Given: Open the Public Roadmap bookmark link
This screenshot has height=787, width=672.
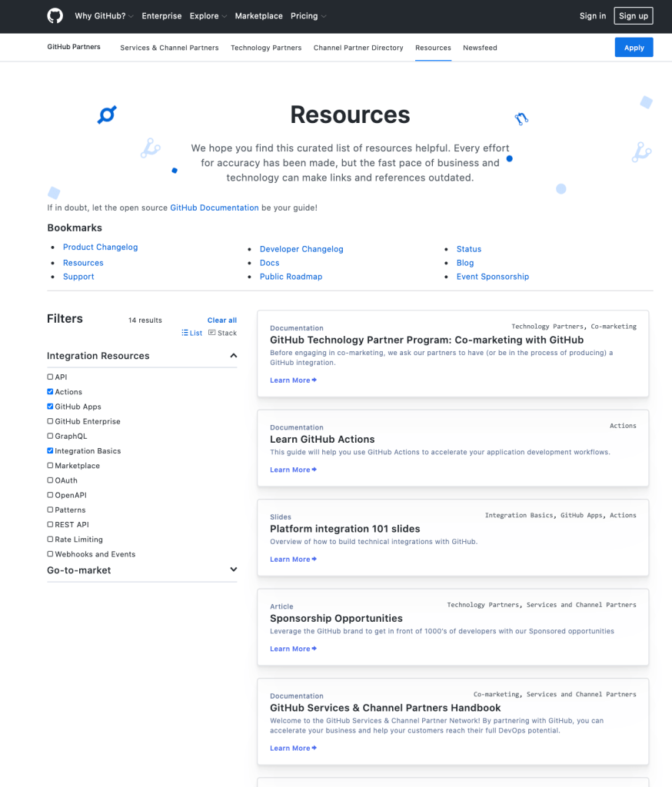Looking at the screenshot, I should (291, 277).
